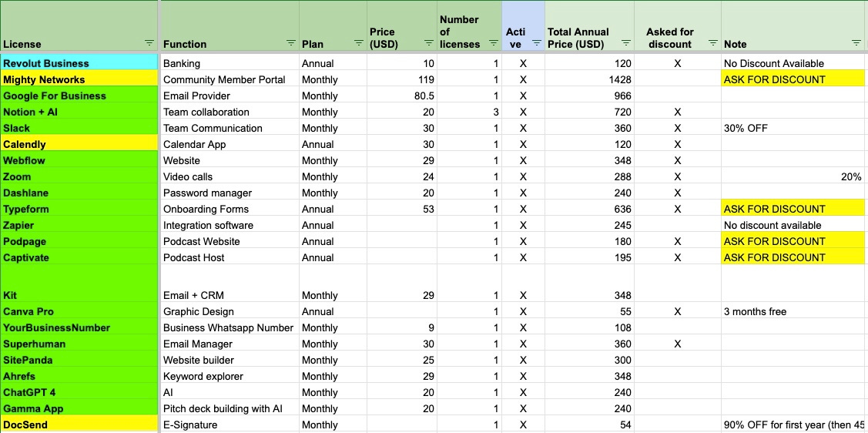
Task: Select the Webflow license cell
Action: tap(79, 160)
